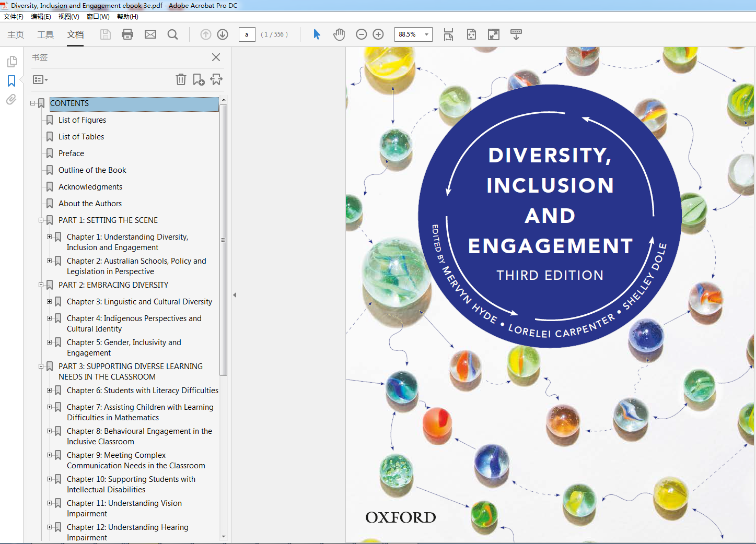The width and height of the screenshot is (756, 544).
Task: Expand Chapter 2 bookmark node
Action: click(x=49, y=261)
